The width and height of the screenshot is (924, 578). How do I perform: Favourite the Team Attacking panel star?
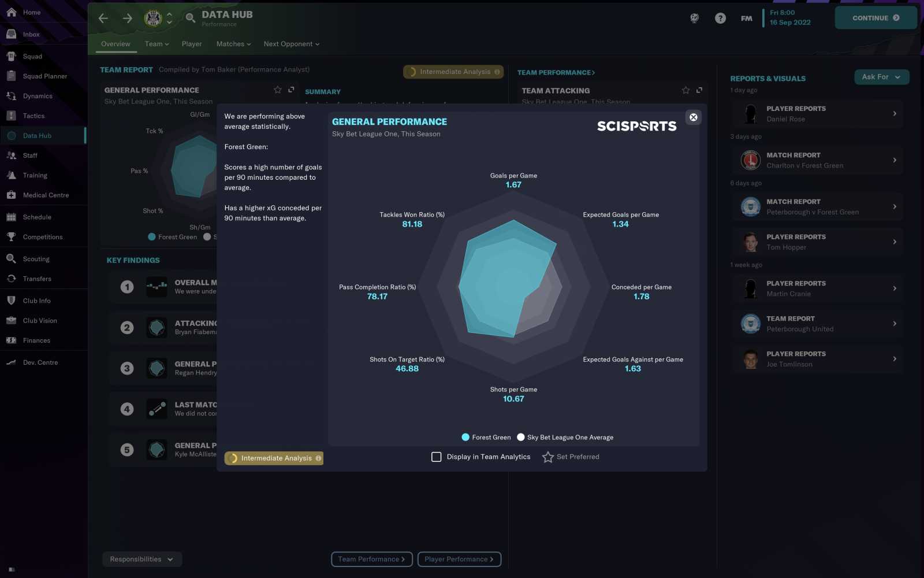tap(685, 90)
